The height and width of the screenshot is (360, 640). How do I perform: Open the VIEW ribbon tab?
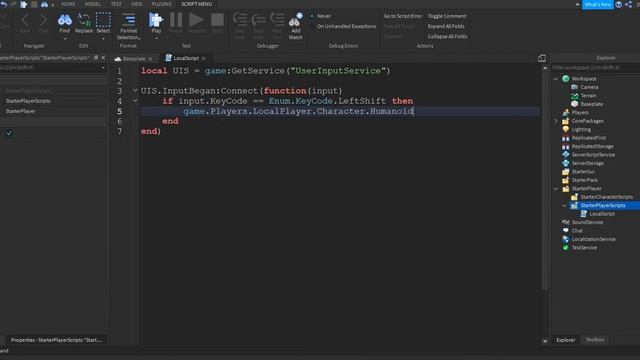point(136,4)
